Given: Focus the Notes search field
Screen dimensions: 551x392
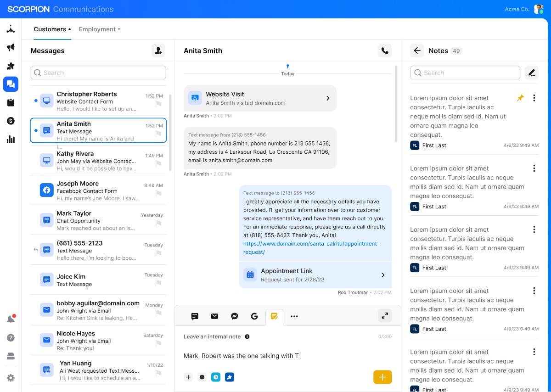Looking at the screenshot, I should pos(465,73).
